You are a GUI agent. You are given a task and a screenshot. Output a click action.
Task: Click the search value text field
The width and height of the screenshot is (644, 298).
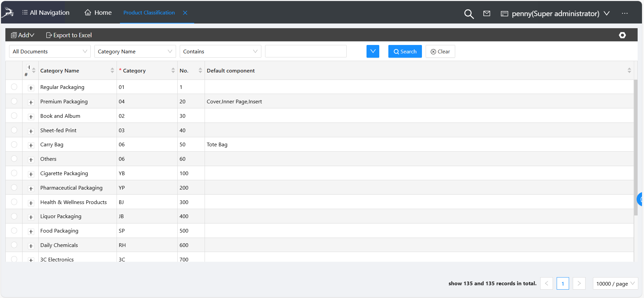click(x=305, y=51)
